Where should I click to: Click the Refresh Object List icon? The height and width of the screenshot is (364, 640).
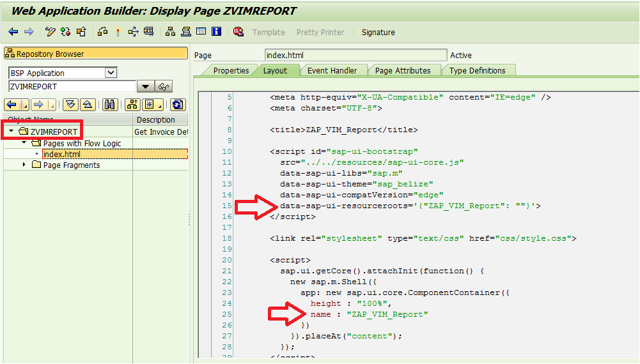[178, 105]
